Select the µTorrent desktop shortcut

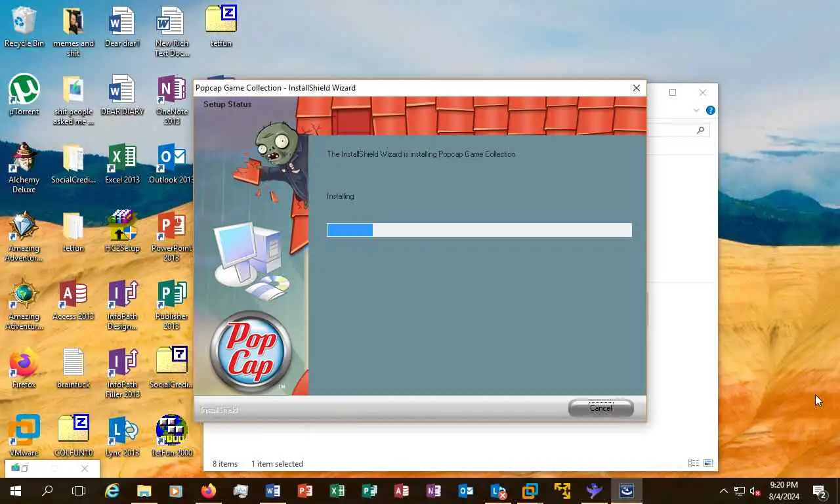tap(24, 95)
